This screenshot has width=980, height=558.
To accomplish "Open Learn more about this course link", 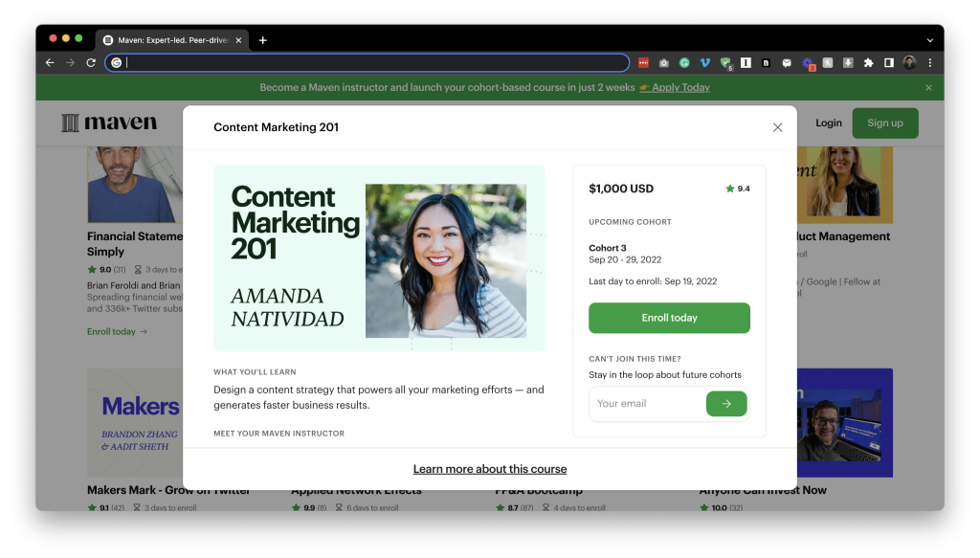I will (490, 469).
